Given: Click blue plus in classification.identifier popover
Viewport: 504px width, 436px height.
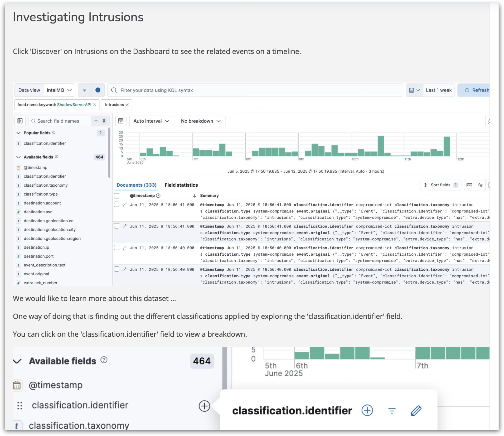Looking at the screenshot, I should [367, 411].
